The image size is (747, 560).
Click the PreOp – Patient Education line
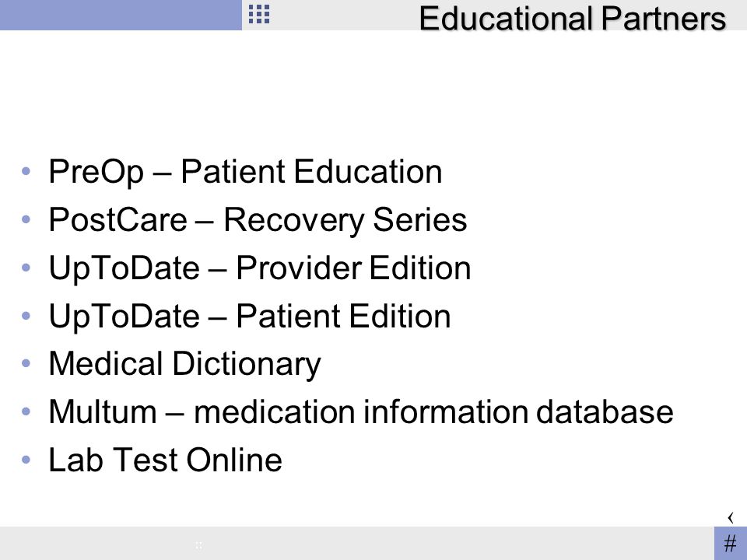tap(245, 171)
